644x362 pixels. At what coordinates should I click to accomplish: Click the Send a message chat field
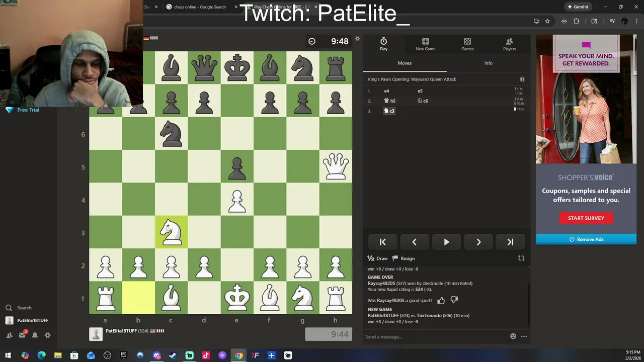[435, 337]
